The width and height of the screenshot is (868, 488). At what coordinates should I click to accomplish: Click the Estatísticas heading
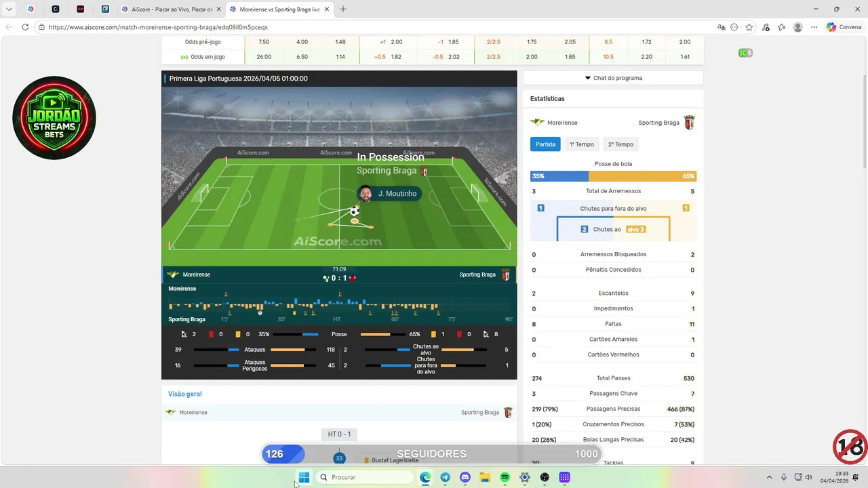(x=547, y=99)
